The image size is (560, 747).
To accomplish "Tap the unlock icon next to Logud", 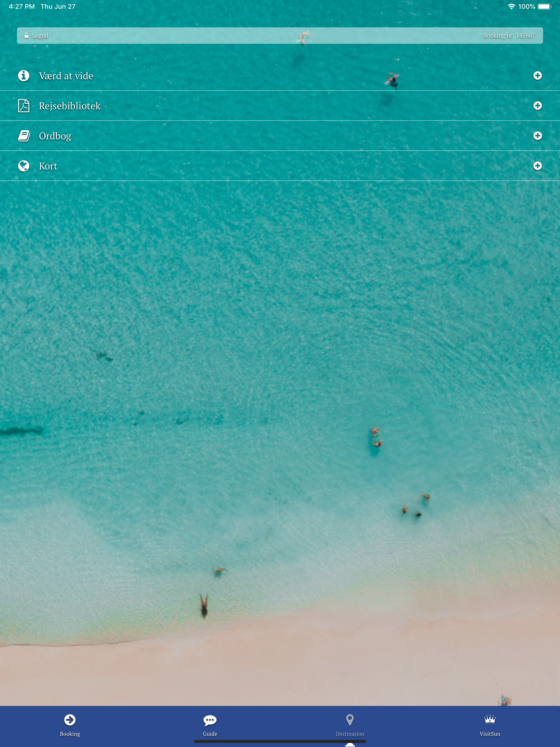I will 26,36.
